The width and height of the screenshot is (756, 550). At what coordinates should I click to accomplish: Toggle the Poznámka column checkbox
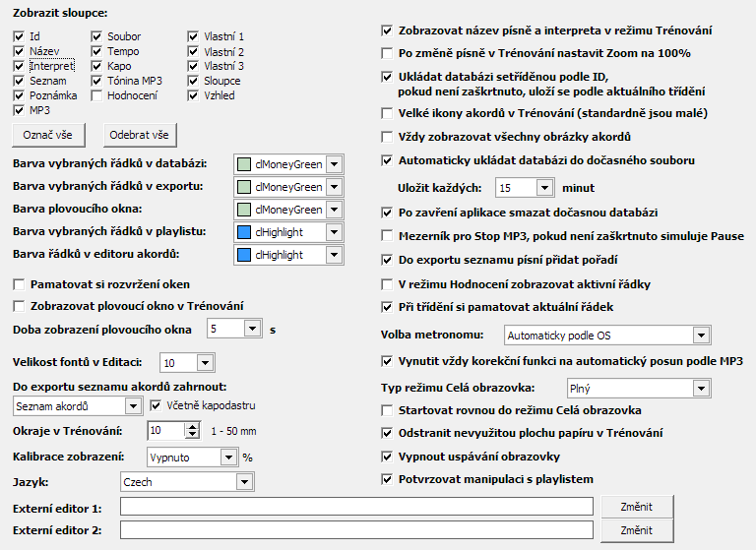19,95
